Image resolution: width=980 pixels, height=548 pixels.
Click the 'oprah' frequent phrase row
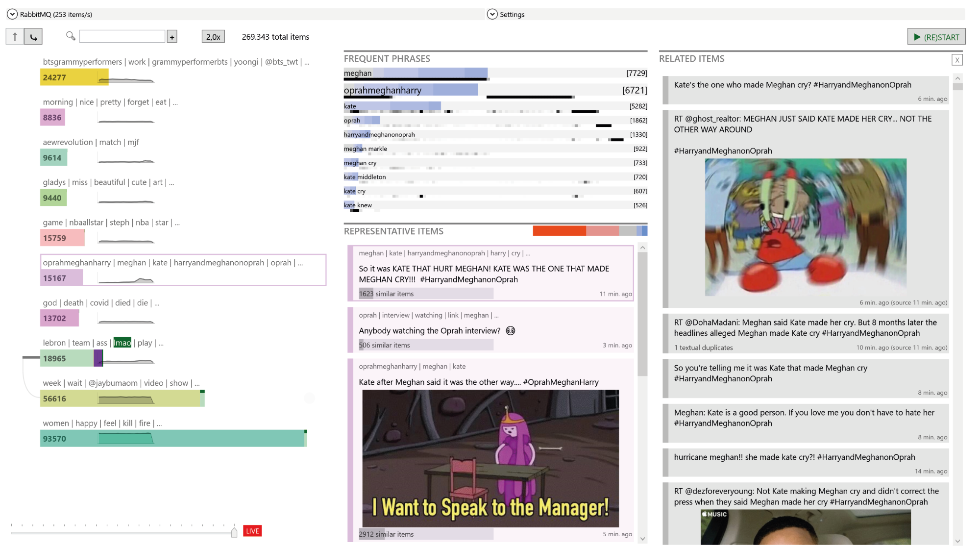coord(495,121)
